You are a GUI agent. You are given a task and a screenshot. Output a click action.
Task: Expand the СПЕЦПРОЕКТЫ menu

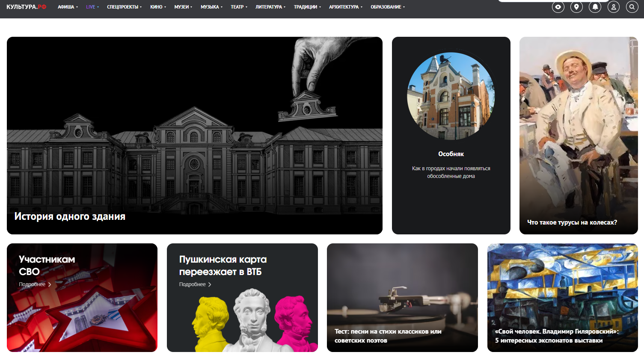[x=124, y=7]
